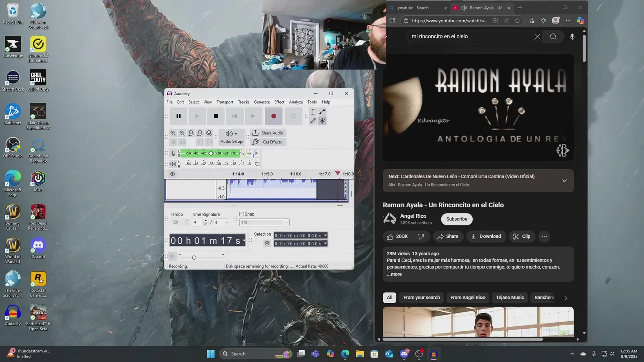Image resolution: width=644 pixels, height=362 pixels.
Task: Open the more actions ellipsis under video
Action: 544,236
